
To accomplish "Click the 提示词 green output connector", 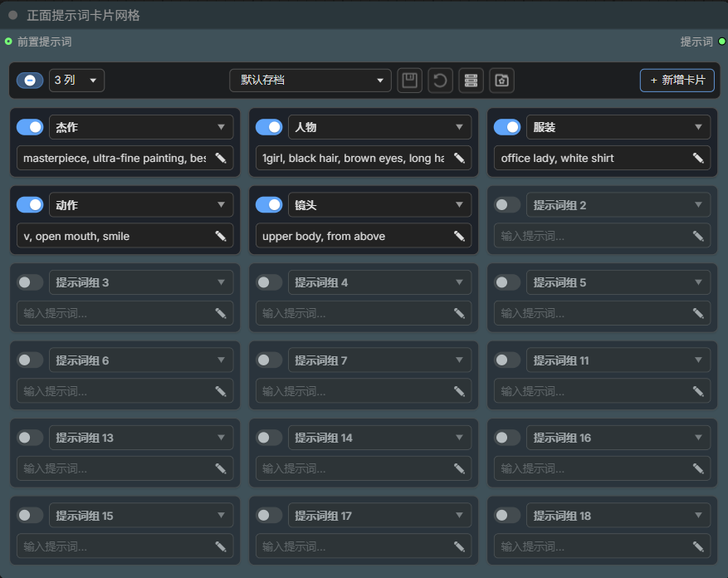I will (x=722, y=42).
